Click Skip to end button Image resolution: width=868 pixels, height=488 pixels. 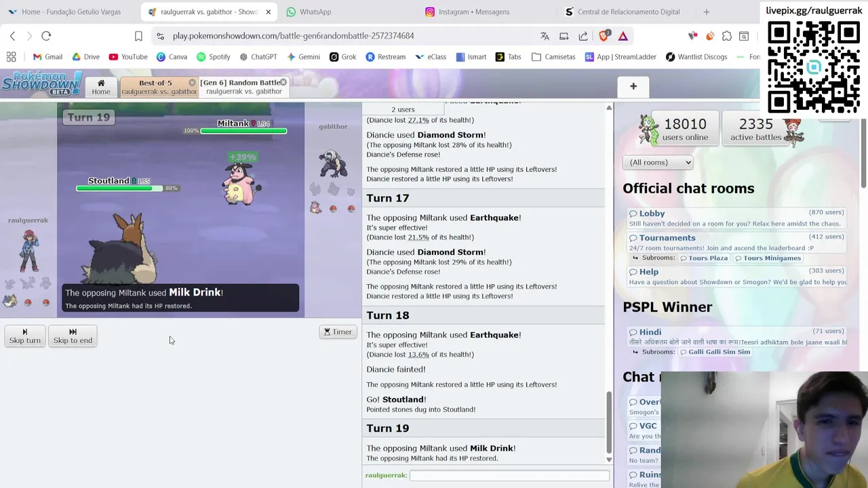click(73, 336)
